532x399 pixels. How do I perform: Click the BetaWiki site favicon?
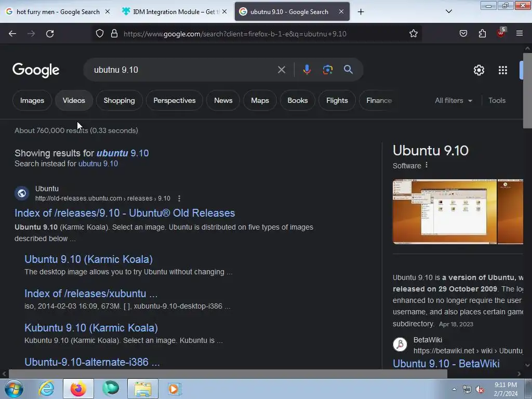coord(400,344)
